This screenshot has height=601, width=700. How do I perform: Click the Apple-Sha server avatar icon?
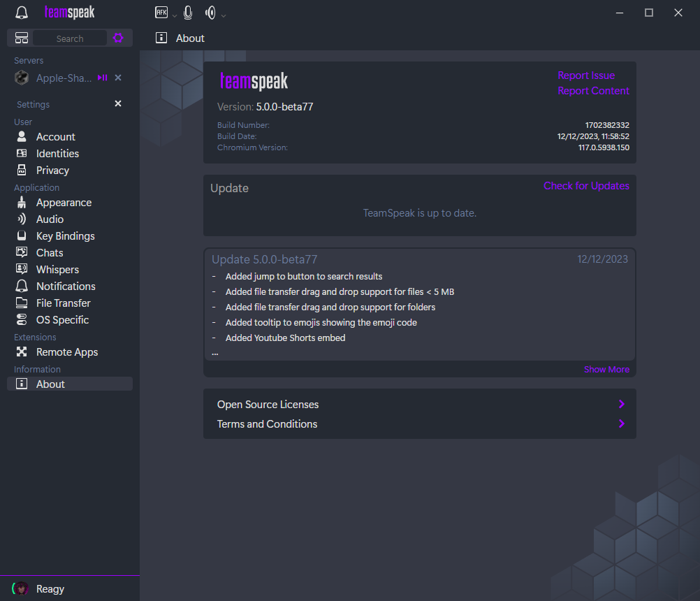pyautogui.click(x=22, y=78)
